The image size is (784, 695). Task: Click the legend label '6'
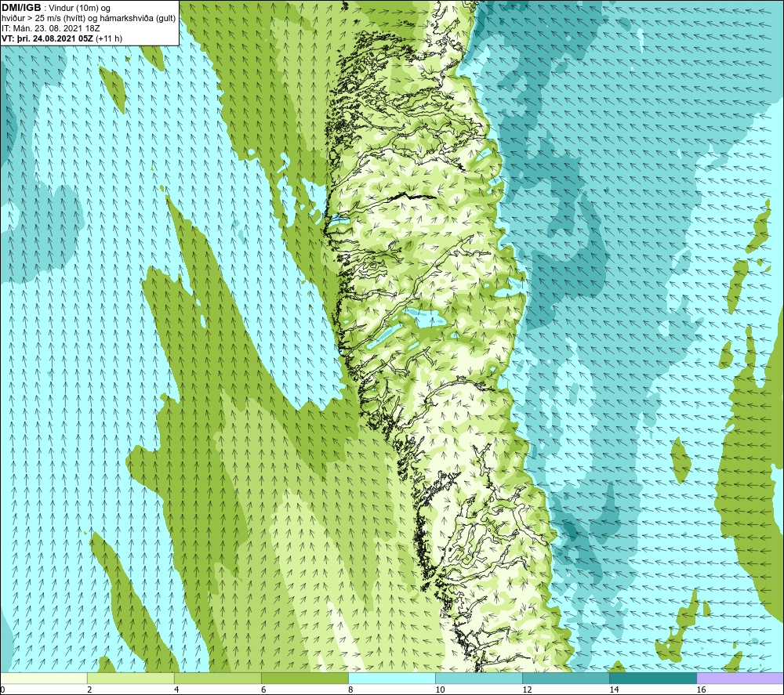[263, 690]
